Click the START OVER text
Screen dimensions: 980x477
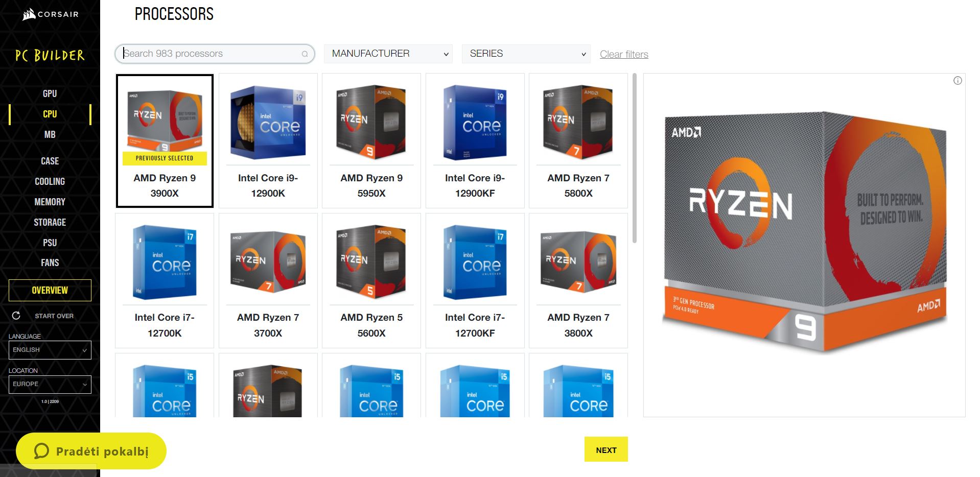pyautogui.click(x=54, y=316)
